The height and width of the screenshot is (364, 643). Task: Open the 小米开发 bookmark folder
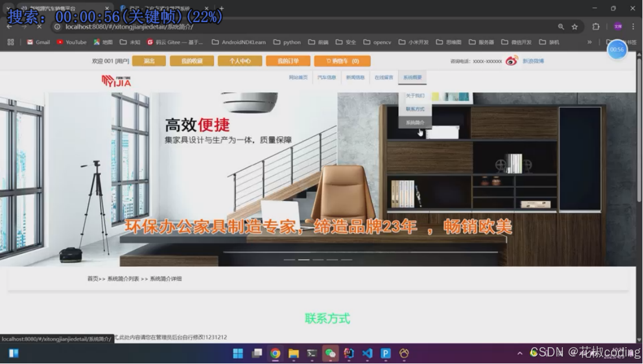(x=413, y=42)
